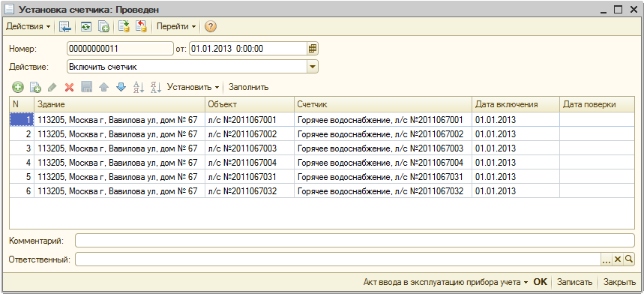Click the Комментарий input field
Screen dimensions: 644x294
(x=355, y=241)
